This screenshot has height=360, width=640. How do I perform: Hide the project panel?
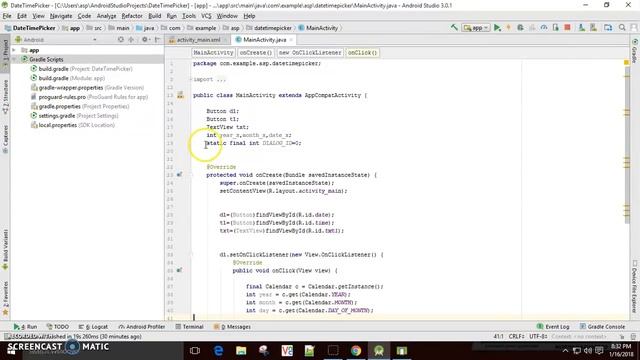click(x=157, y=40)
